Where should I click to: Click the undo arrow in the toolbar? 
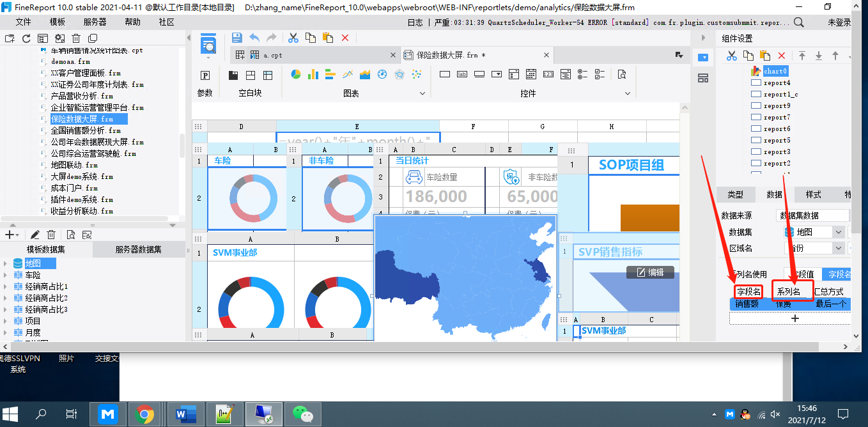tap(254, 38)
